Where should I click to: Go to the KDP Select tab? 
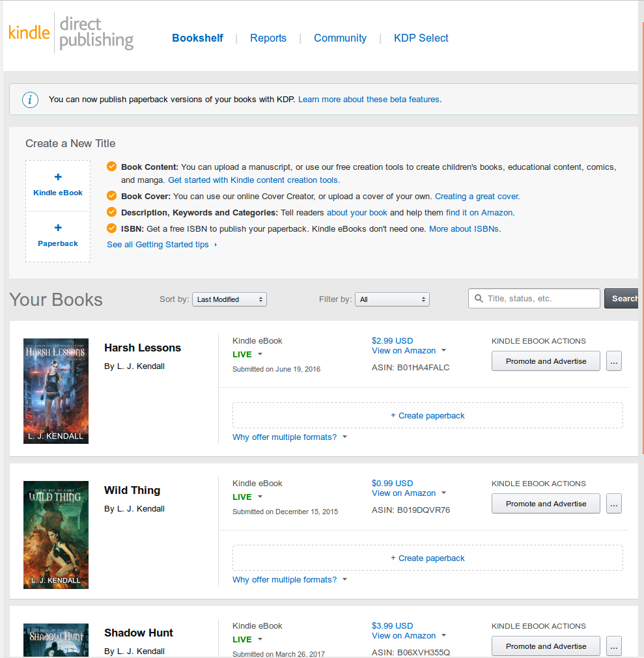click(421, 38)
